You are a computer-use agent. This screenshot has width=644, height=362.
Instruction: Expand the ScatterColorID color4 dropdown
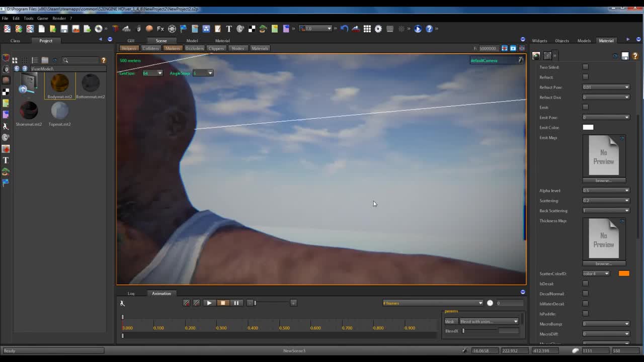point(596,273)
